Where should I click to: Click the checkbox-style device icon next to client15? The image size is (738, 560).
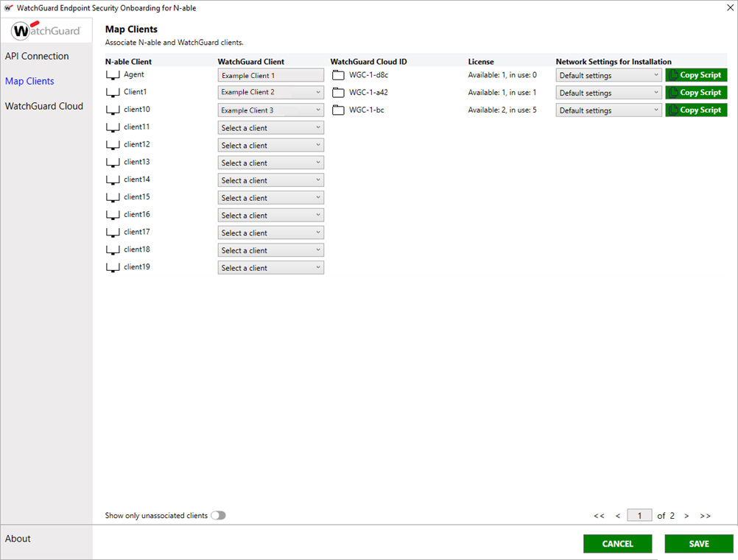(x=112, y=196)
